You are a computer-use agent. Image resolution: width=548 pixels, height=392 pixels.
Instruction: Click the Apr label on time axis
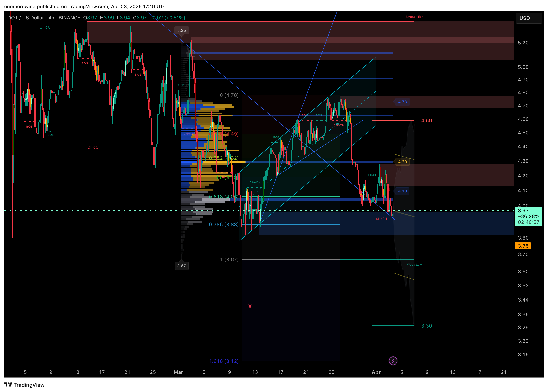coord(376,372)
